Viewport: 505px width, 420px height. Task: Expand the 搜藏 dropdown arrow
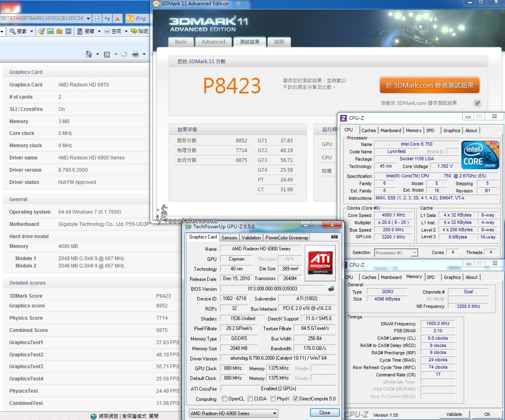coord(99,31)
